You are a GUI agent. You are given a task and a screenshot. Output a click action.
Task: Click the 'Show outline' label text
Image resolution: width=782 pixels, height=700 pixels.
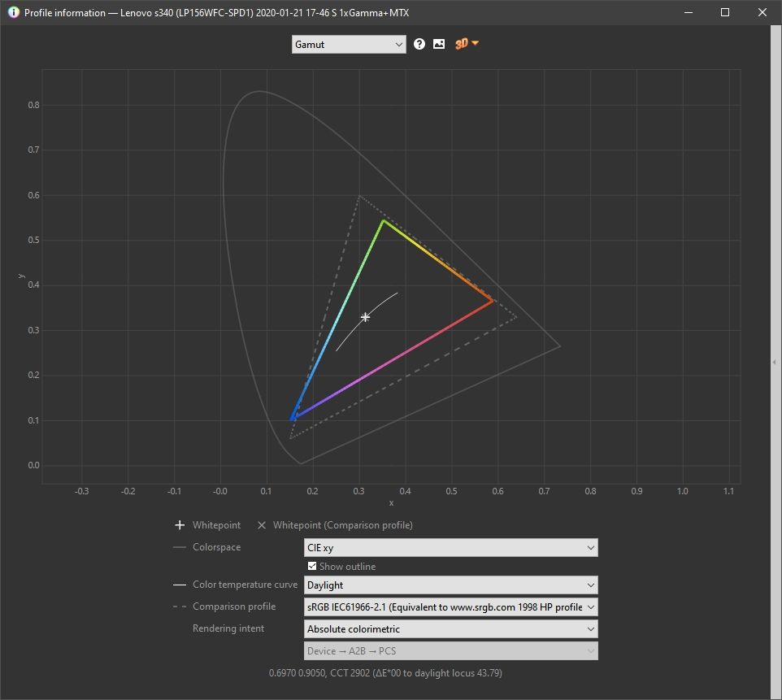point(348,567)
